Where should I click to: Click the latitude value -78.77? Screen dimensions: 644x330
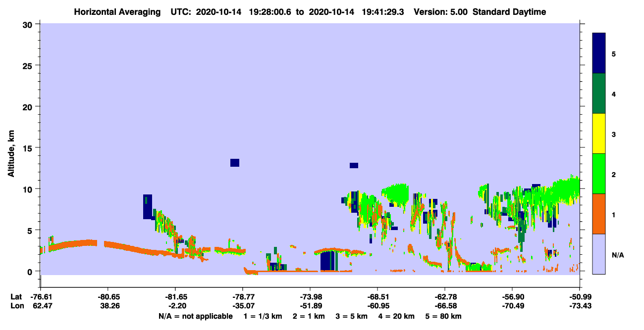pos(243,297)
